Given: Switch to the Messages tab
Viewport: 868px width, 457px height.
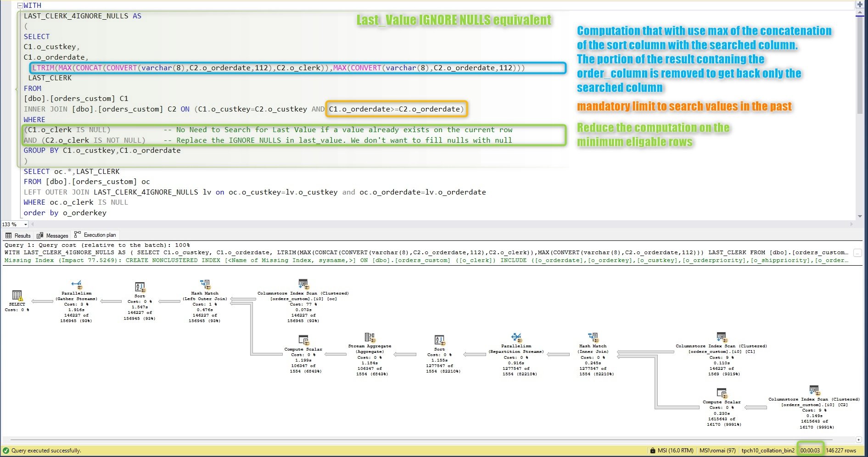Looking at the screenshot, I should coord(52,235).
